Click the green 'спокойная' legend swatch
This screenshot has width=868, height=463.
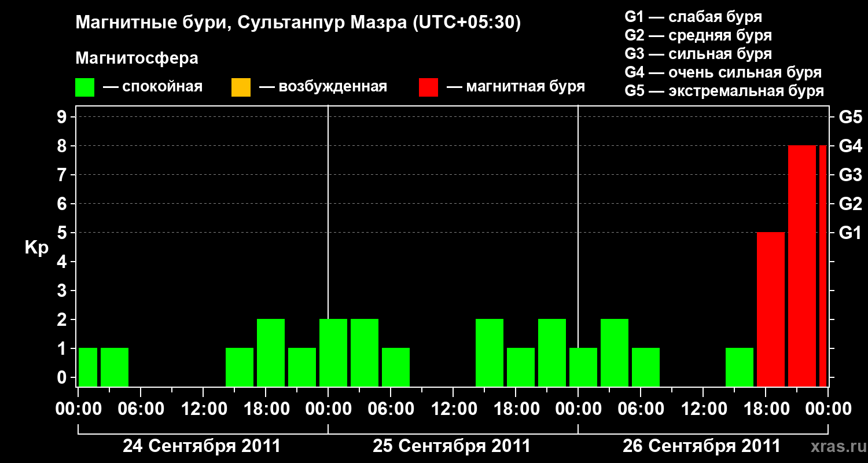(x=85, y=87)
